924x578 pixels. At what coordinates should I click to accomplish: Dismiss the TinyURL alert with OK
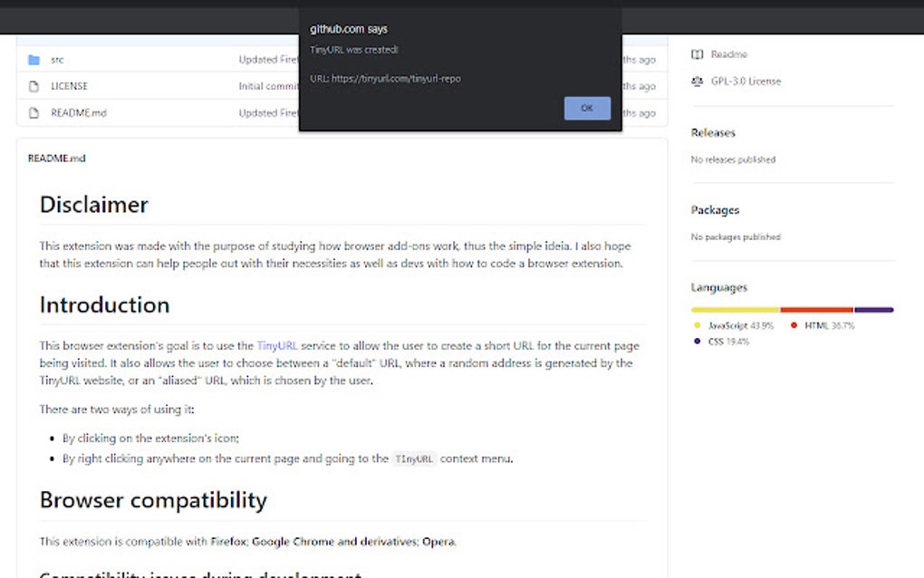587,107
